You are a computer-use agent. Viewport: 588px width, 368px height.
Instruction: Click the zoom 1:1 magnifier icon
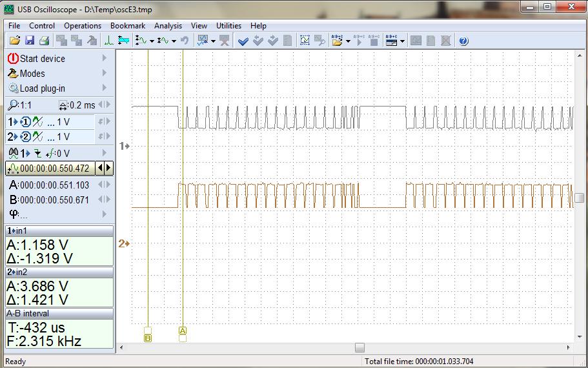(x=14, y=105)
